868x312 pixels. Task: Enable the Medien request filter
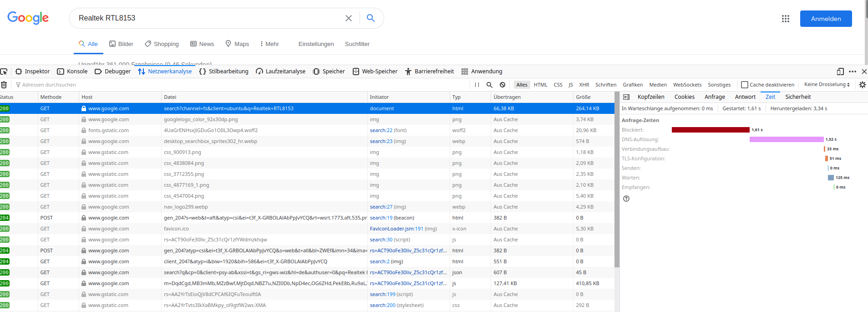click(658, 85)
